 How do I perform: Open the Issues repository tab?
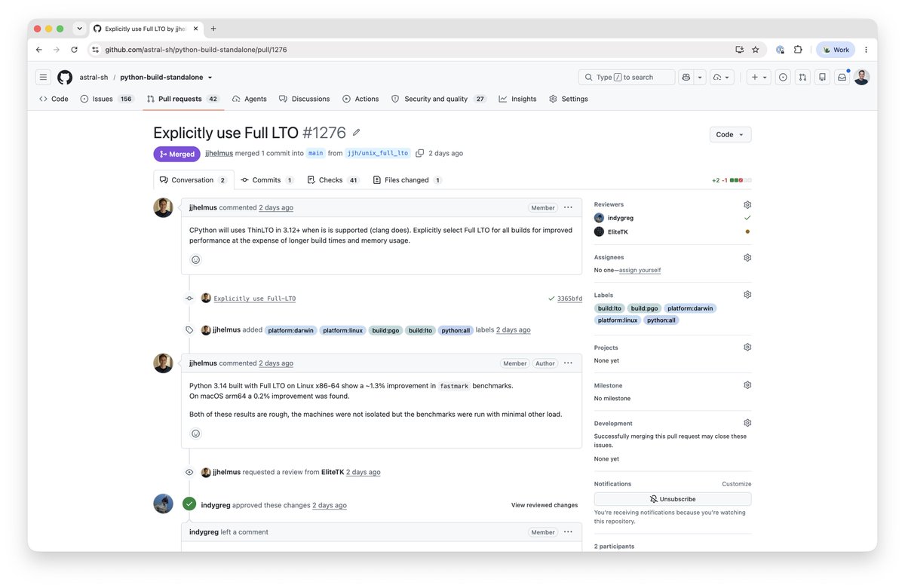(x=106, y=99)
